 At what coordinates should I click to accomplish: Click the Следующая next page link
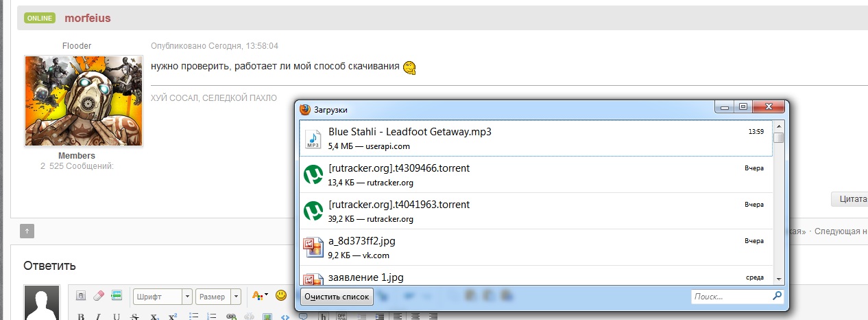840,231
